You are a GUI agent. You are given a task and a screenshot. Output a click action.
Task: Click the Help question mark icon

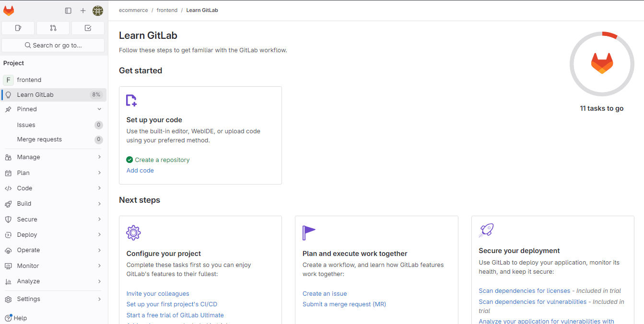pos(8,318)
